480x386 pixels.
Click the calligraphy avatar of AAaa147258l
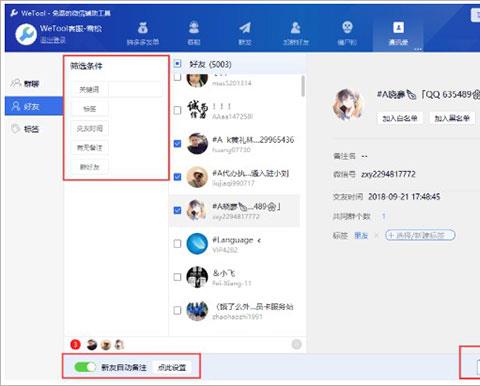[197, 110]
